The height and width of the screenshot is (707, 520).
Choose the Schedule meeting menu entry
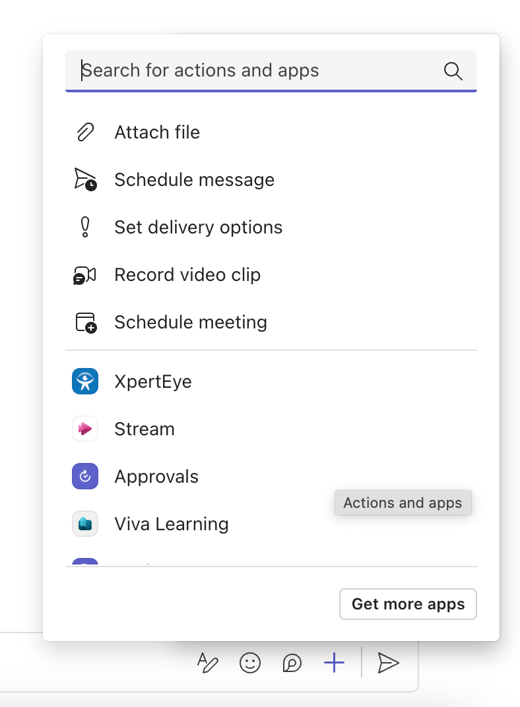271,322
